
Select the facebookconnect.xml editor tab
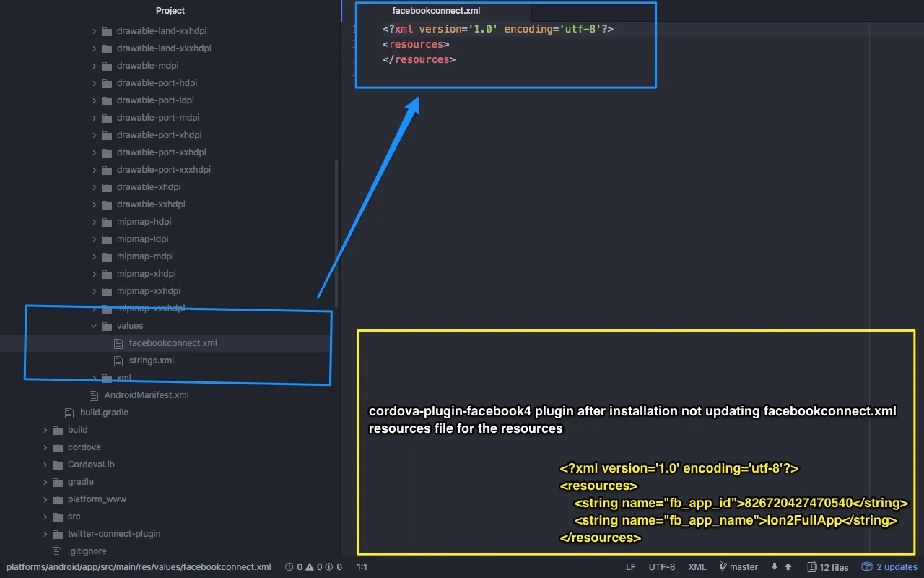click(x=436, y=11)
